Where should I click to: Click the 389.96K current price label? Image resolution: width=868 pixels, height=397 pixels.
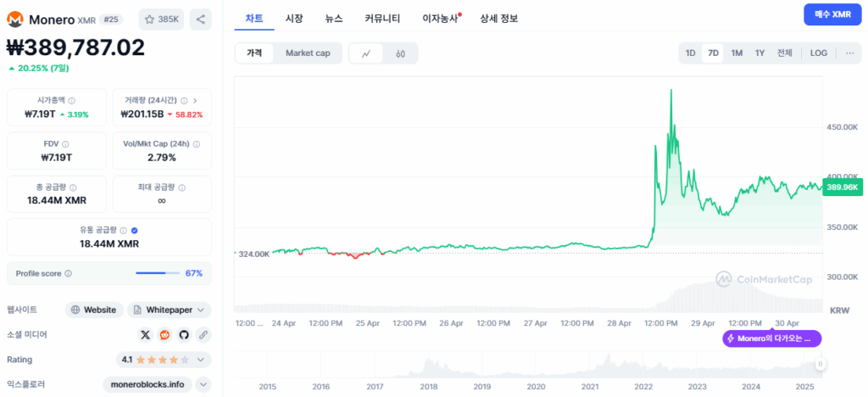click(842, 187)
